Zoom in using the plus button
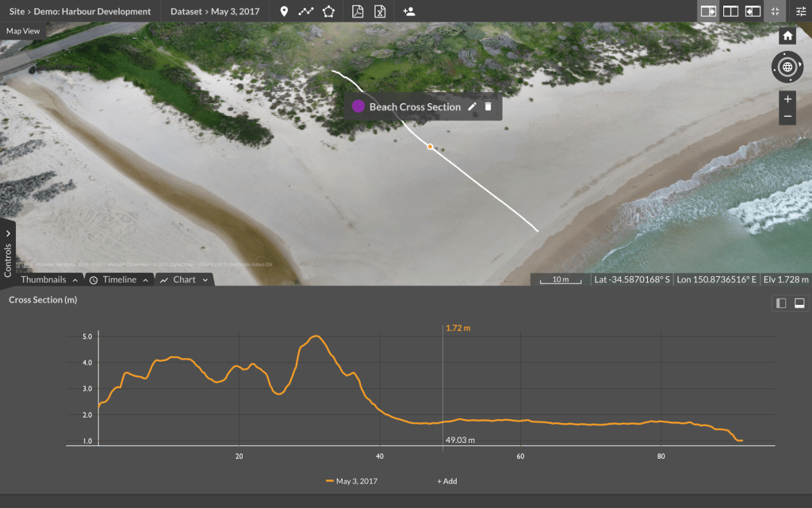 (x=787, y=100)
